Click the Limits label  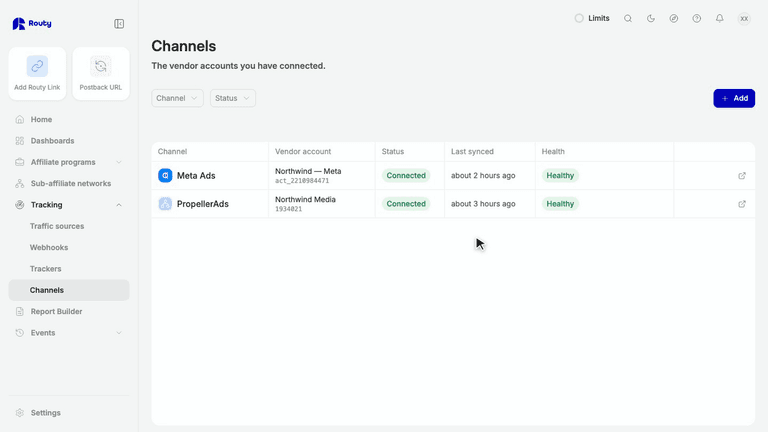[599, 18]
